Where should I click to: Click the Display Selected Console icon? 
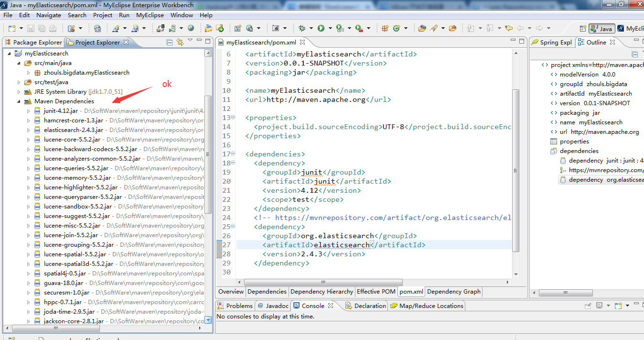click(600, 306)
